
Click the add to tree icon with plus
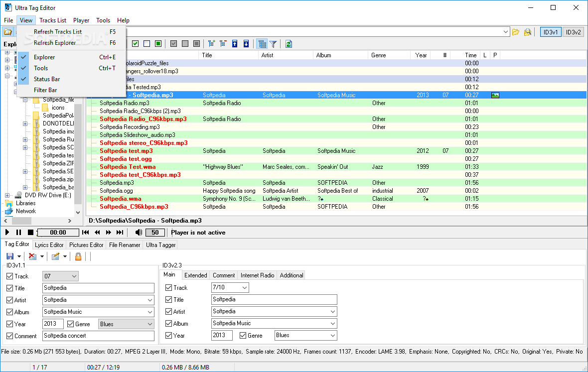(x=211, y=44)
